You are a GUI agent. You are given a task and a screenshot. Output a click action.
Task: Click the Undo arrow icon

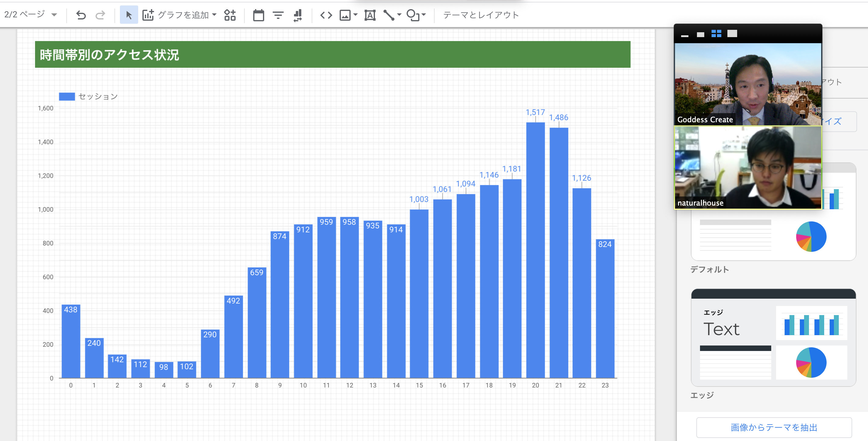(81, 15)
